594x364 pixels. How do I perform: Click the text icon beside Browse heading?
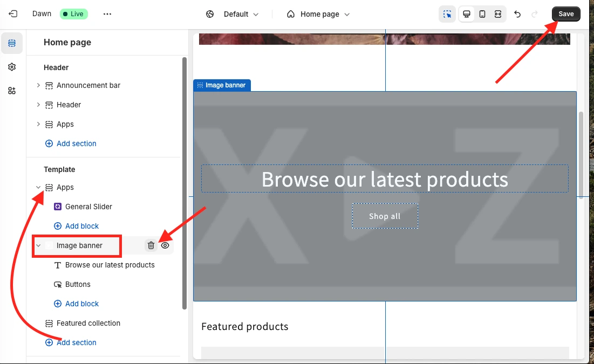58,265
